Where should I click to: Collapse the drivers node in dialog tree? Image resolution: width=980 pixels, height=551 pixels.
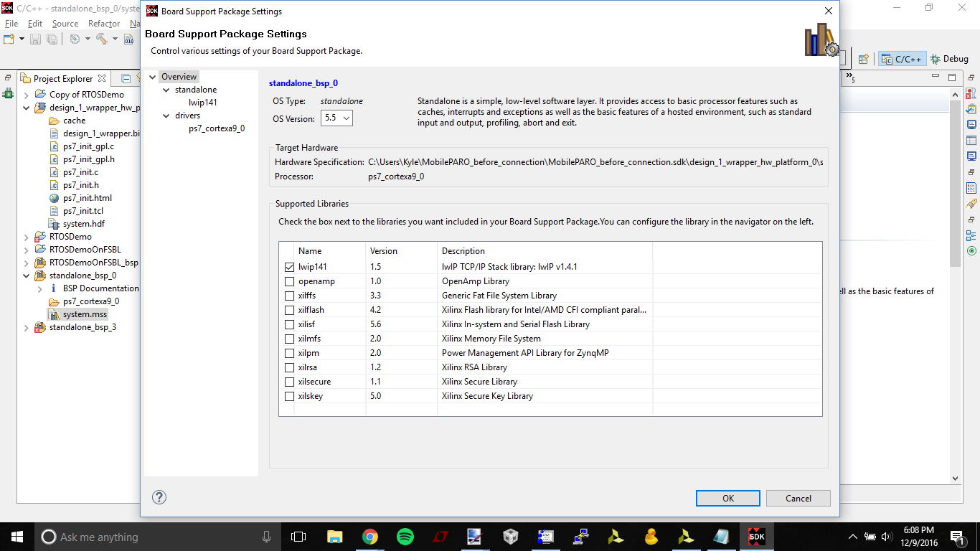(166, 116)
